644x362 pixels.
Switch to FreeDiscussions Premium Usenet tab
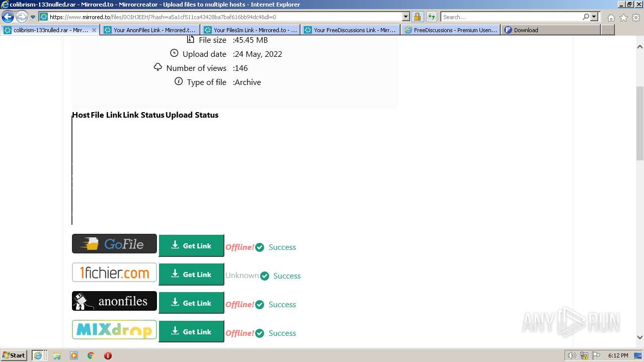tap(450, 30)
